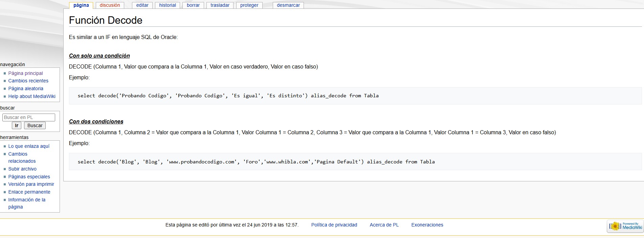The image size is (644, 238).
Task: Open the página tab
Action: click(81, 5)
